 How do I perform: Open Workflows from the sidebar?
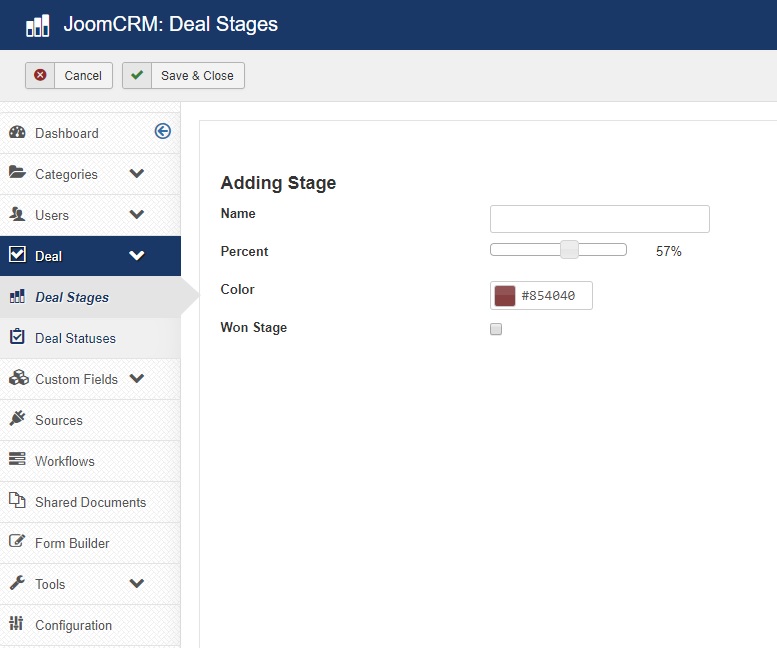(90, 461)
